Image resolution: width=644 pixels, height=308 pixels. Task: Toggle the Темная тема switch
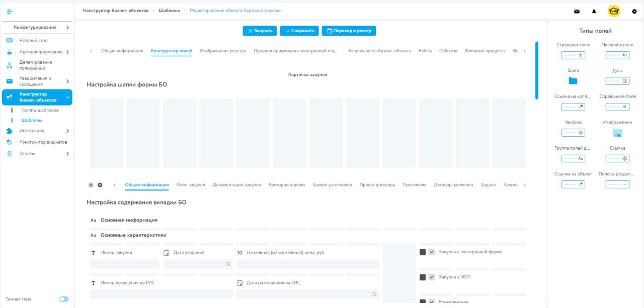(x=64, y=299)
